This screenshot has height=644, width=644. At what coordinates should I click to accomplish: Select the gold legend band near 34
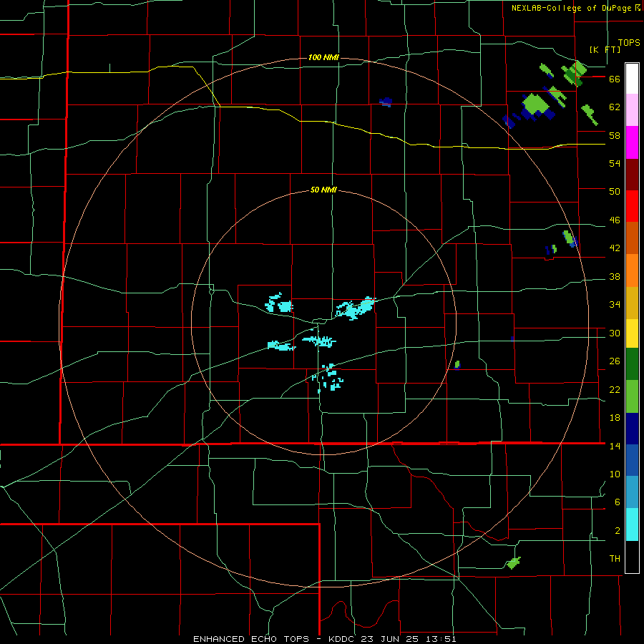click(632, 303)
